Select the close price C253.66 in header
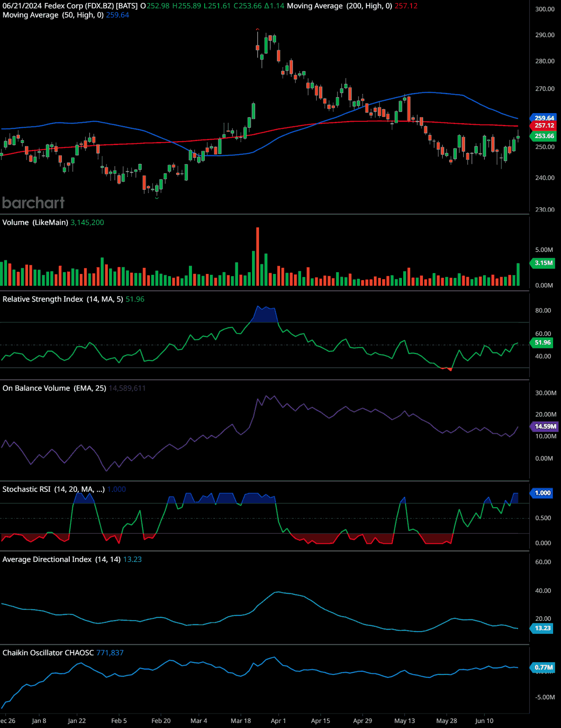 [x=248, y=6]
